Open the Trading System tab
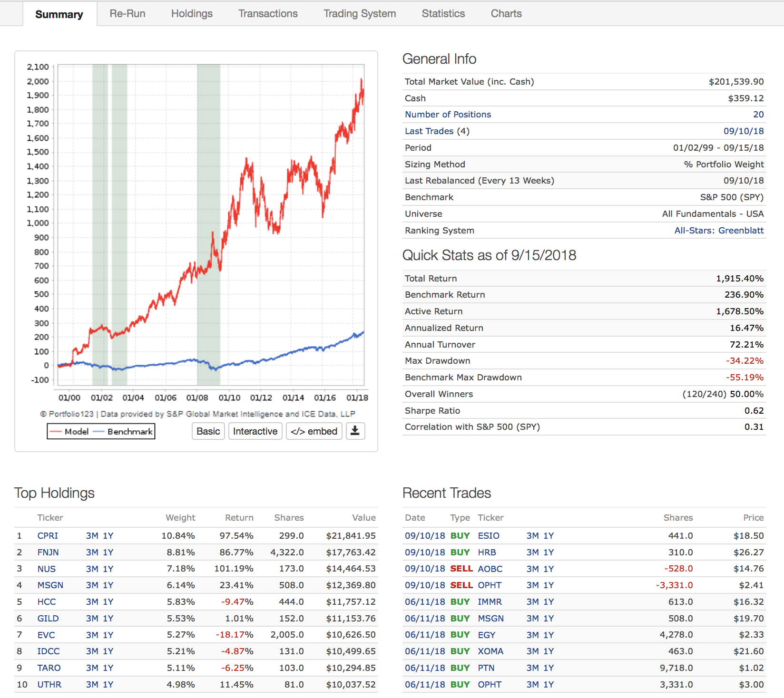The width and height of the screenshot is (784, 698). pos(360,14)
